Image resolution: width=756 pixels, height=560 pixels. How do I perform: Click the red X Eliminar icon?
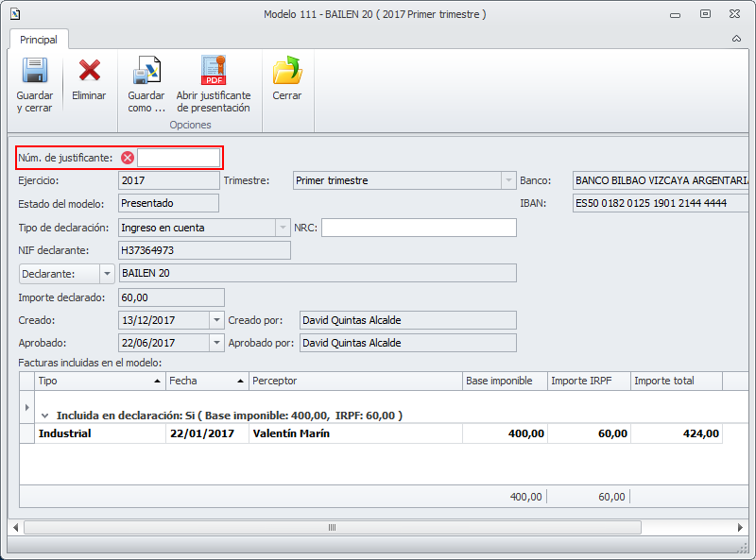click(89, 72)
